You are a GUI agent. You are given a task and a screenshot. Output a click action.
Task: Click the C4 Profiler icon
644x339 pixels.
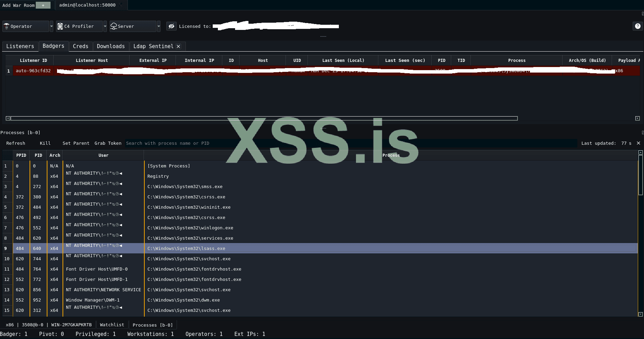tap(60, 26)
